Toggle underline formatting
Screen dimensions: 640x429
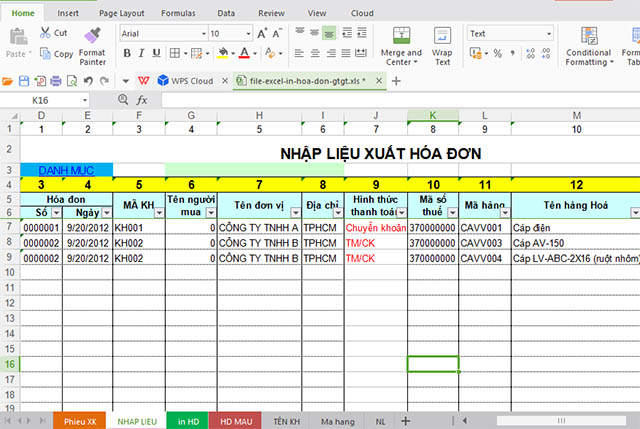156,53
